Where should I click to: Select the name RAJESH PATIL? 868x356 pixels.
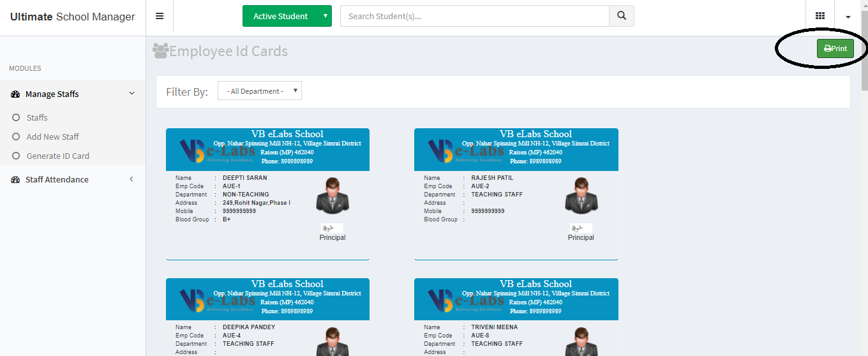tap(492, 178)
